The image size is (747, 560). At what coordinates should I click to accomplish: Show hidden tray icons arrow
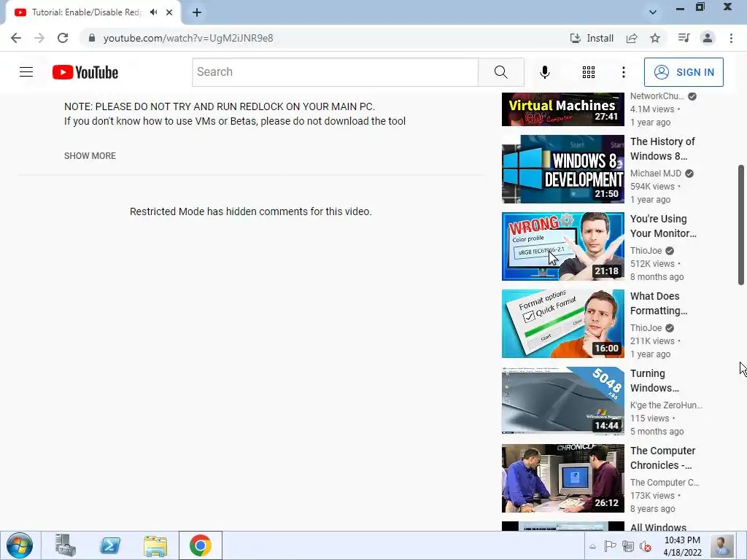coord(592,546)
